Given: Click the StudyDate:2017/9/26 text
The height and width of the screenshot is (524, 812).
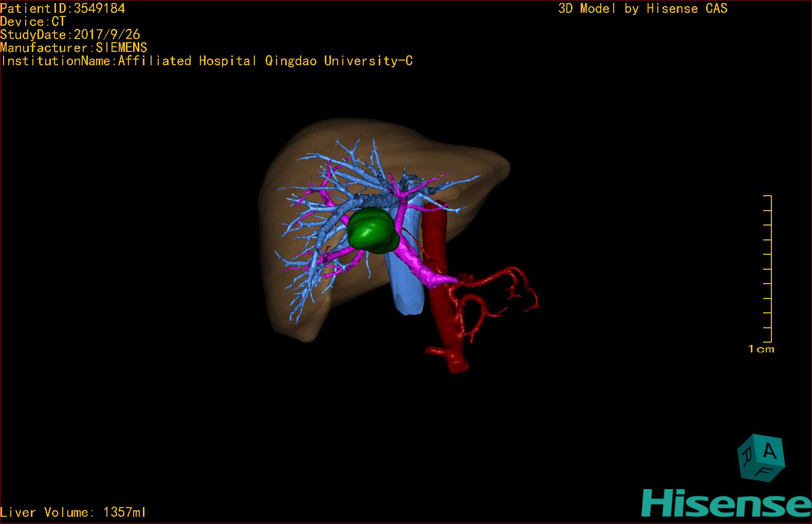Looking at the screenshot, I should (x=70, y=34).
